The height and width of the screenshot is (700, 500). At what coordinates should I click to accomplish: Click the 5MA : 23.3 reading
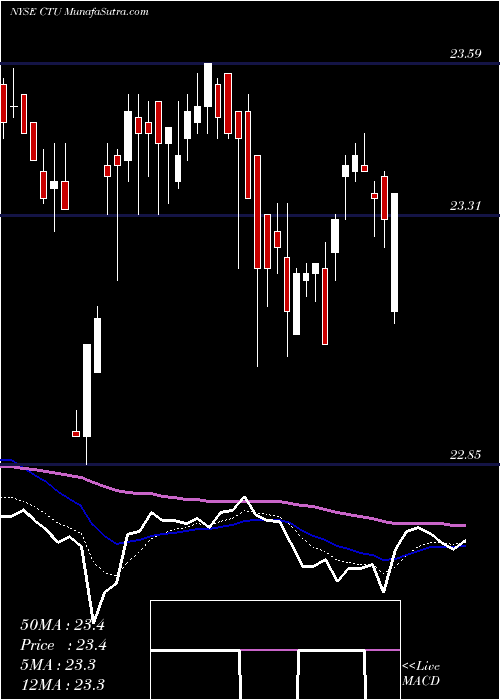click(x=58, y=665)
